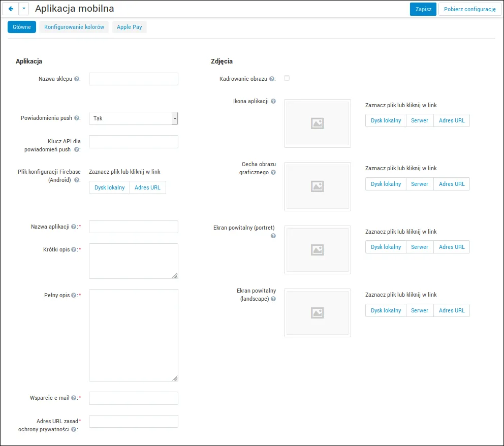Screen dimensions: 504x446
Task: Click help icon next to Ikona aplikacji
Action: [x=273, y=101]
